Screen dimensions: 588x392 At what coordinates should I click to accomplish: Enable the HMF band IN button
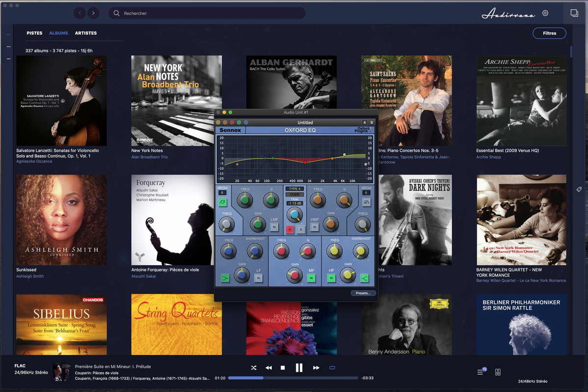(314, 227)
